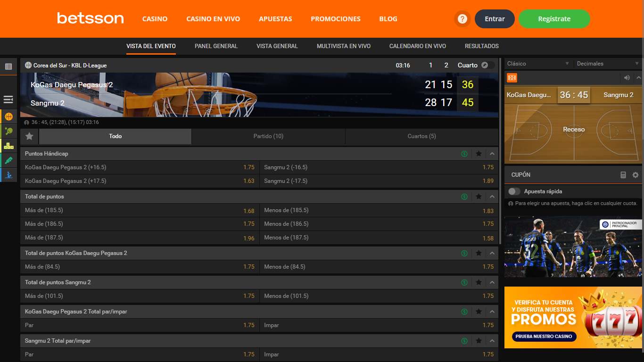This screenshot has width=644, height=362.
Task: Click cash-out icon for Sangmu 2 par/impar
Action: pyautogui.click(x=464, y=341)
